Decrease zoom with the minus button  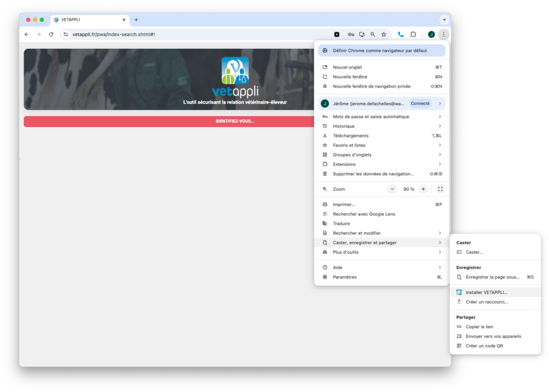(x=392, y=189)
